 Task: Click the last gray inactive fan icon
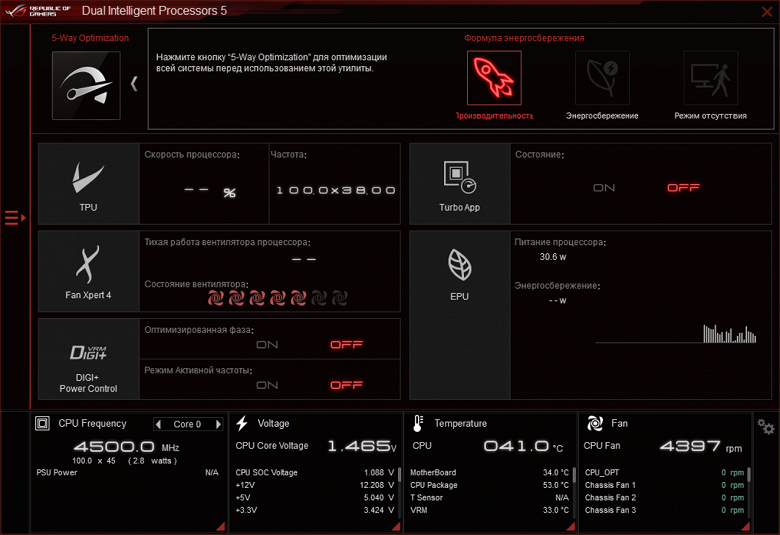pyautogui.click(x=339, y=298)
